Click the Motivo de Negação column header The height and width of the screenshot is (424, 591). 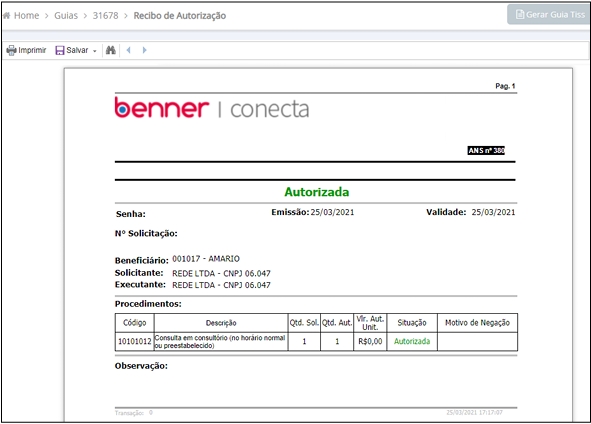pyautogui.click(x=477, y=323)
